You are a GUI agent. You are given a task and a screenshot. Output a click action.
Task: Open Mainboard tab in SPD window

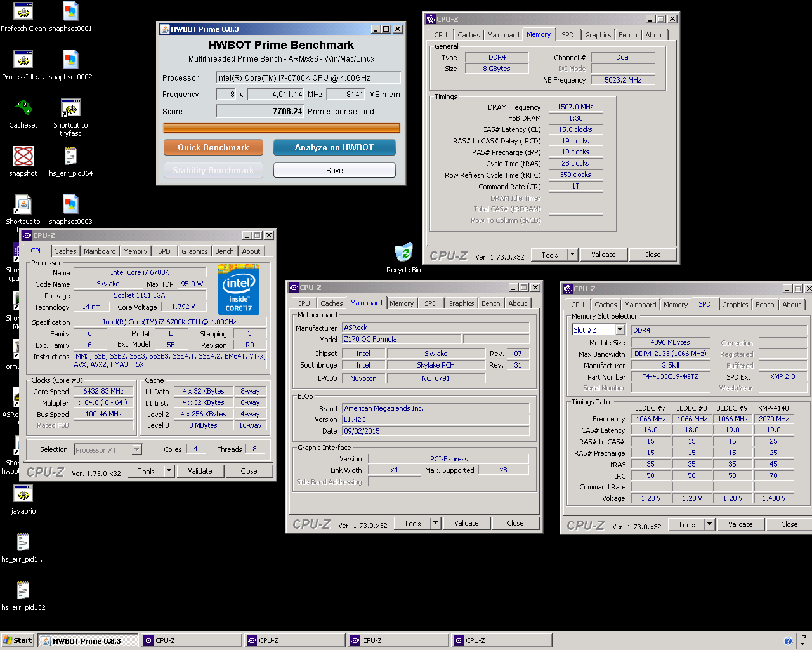point(640,305)
